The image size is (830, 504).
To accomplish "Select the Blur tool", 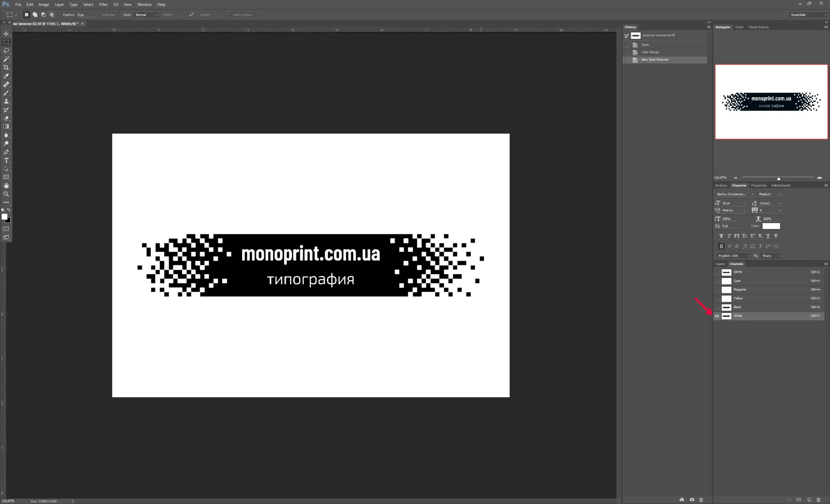I will pos(6,135).
